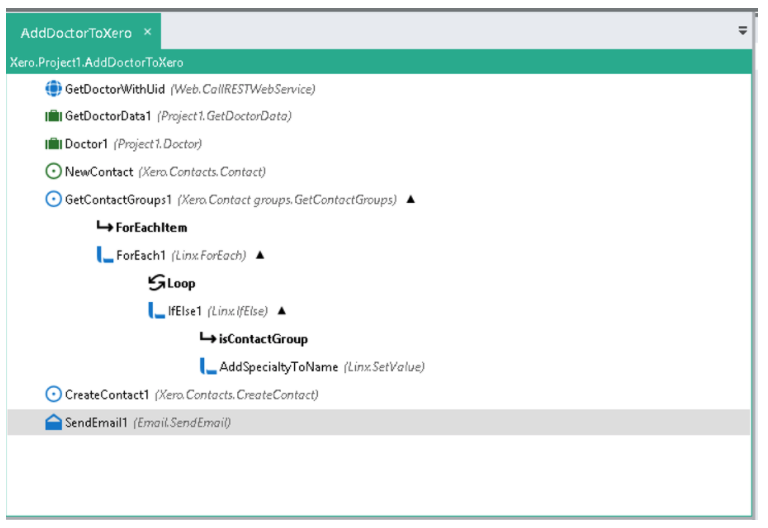This screenshot has width=768, height=528.
Task: Click the blue circle icon beside CreateContact1
Action: point(53,394)
